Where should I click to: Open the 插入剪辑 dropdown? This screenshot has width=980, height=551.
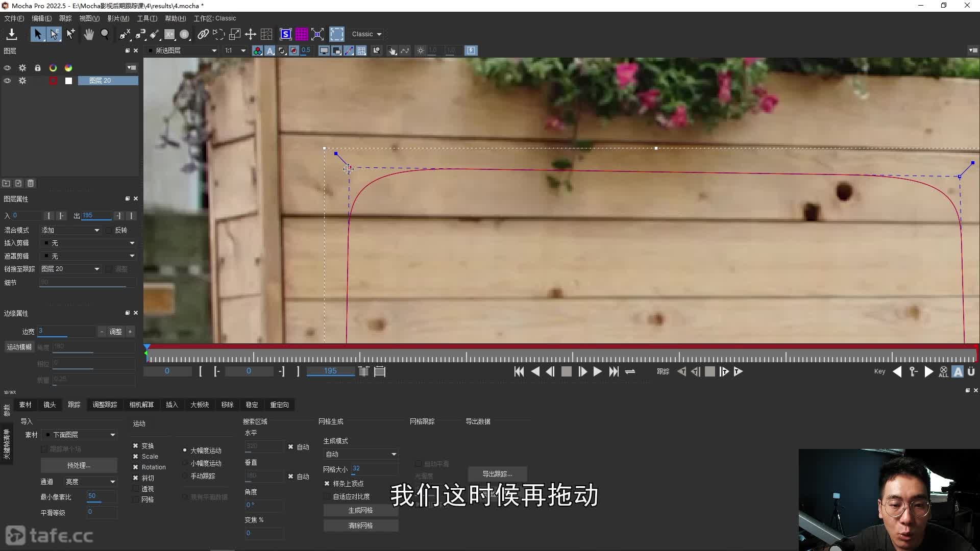tap(89, 243)
